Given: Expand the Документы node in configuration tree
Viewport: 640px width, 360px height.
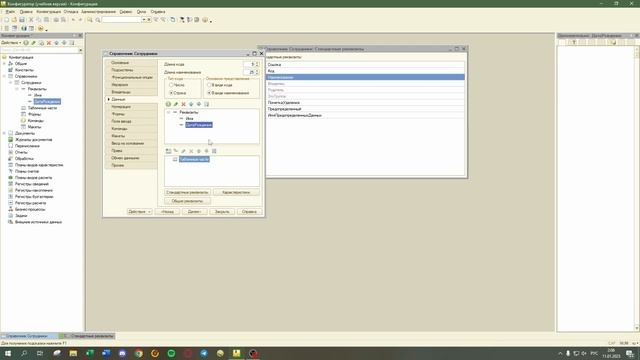Looking at the screenshot, I should click(x=4, y=133).
